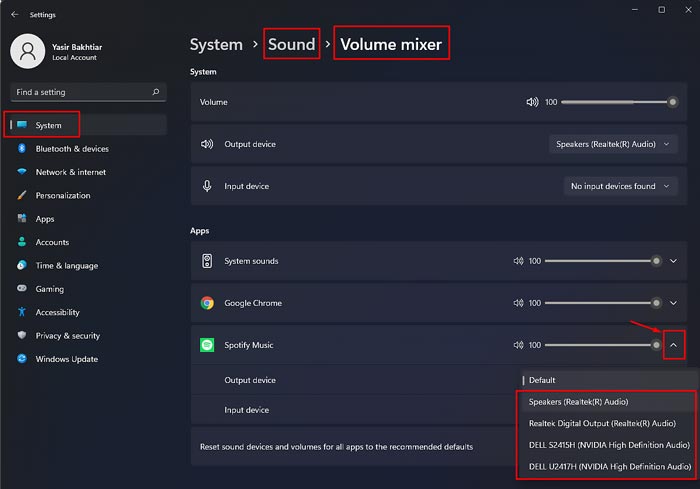This screenshot has width=700, height=489.
Task: Click the Time & language globe icon
Action: [22, 265]
